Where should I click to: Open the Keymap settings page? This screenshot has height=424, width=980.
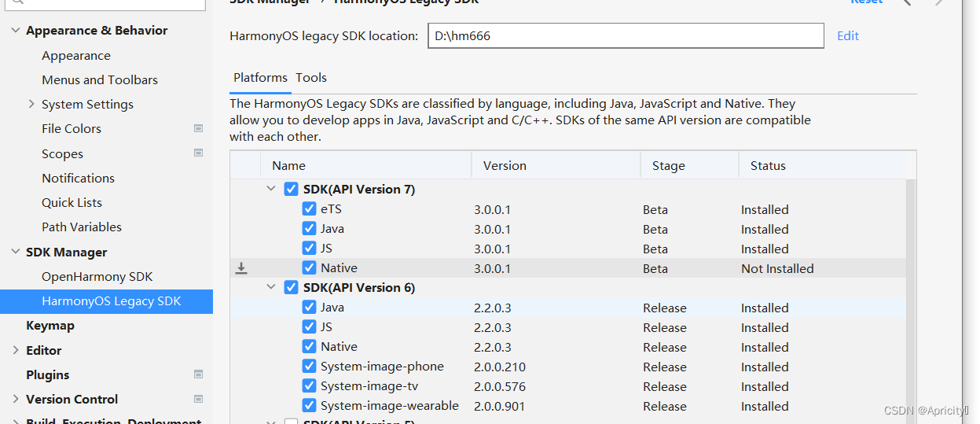[50, 326]
